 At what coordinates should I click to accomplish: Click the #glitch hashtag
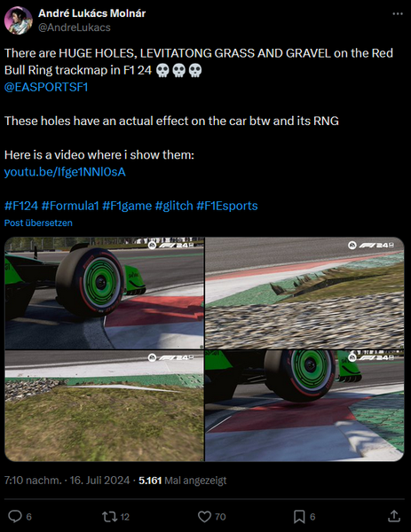174,206
